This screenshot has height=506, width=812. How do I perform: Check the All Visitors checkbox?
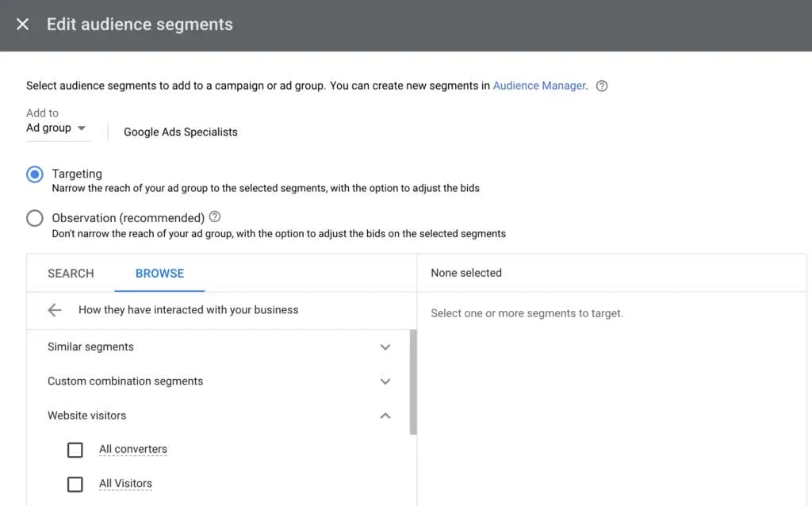point(75,484)
